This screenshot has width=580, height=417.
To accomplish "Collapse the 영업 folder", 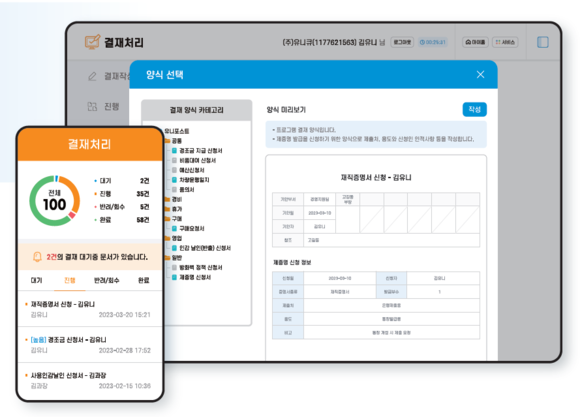I will point(173,238).
